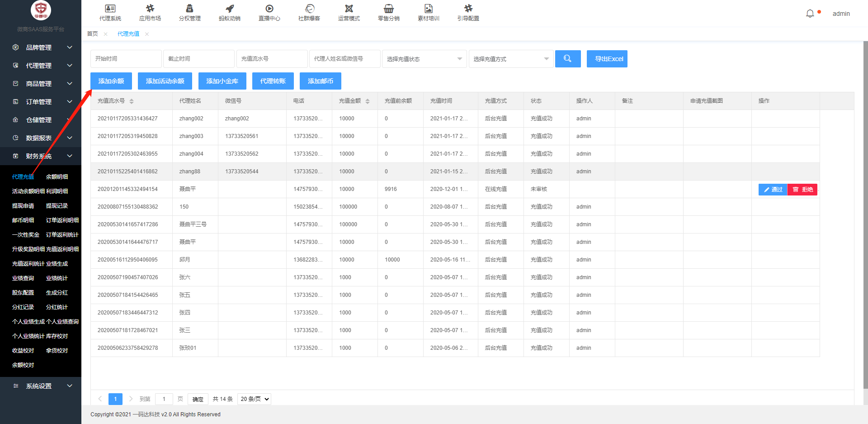Click the magnifier search button
The image size is (868, 424).
click(567, 59)
